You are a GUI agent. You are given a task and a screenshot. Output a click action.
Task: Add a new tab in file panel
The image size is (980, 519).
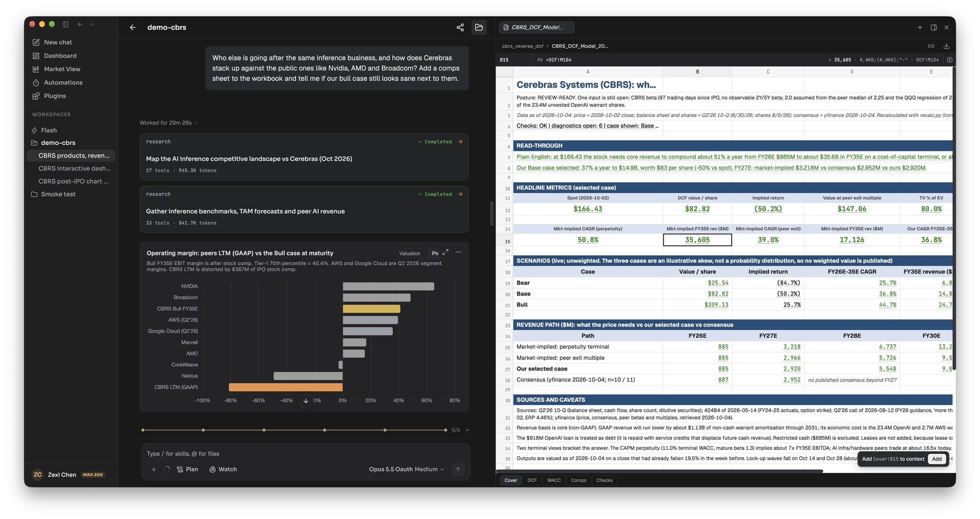coord(920,27)
